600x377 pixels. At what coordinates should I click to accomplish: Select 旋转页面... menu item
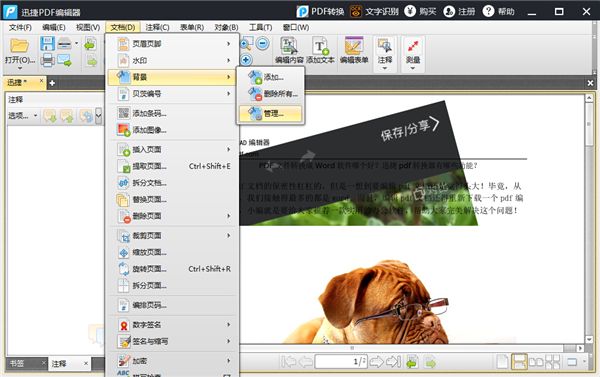pos(172,269)
